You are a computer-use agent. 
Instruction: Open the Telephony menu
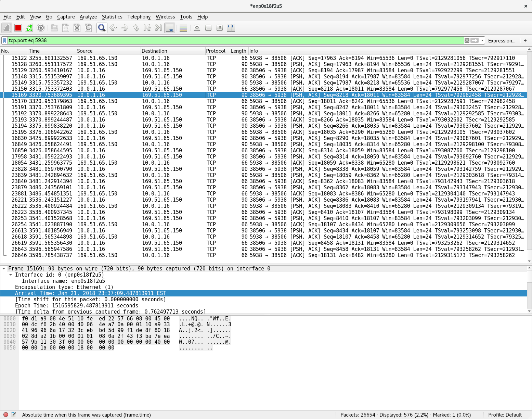(x=139, y=17)
